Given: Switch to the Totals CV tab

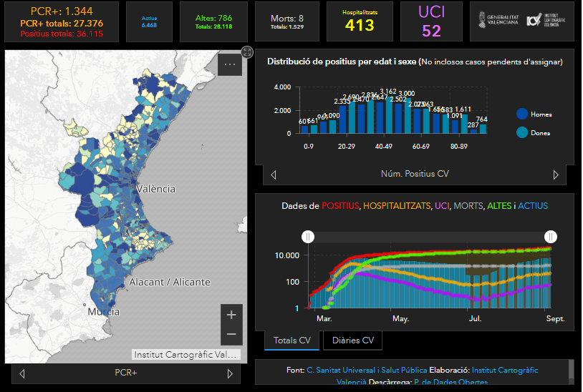Looking at the screenshot, I should pyautogui.click(x=291, y=340).
